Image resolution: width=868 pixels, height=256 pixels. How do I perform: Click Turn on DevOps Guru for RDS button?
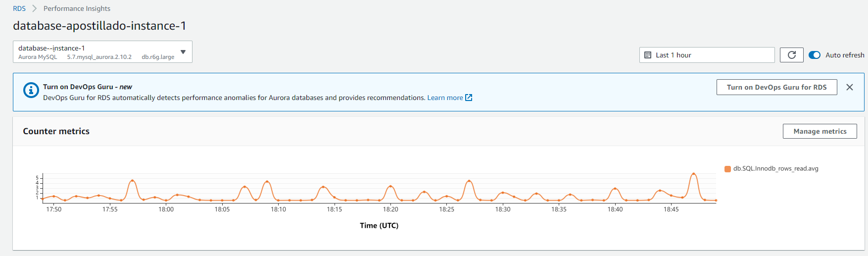click(776, 87)
